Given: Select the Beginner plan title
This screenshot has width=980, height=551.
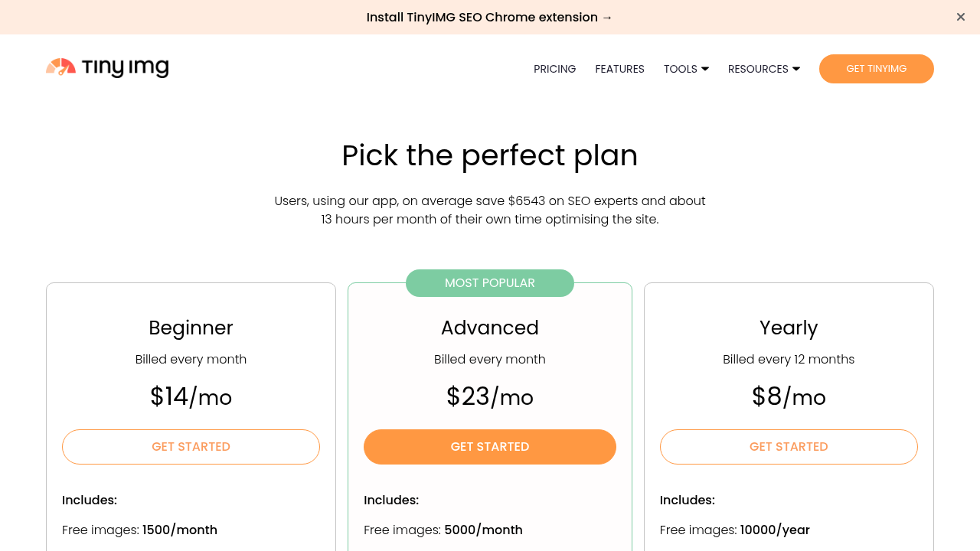Looking at the screenshot, I should tap(191, 328).
